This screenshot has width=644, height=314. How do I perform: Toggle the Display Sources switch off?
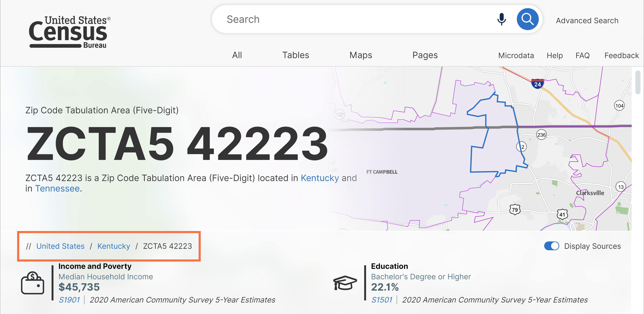coord(551,246)
